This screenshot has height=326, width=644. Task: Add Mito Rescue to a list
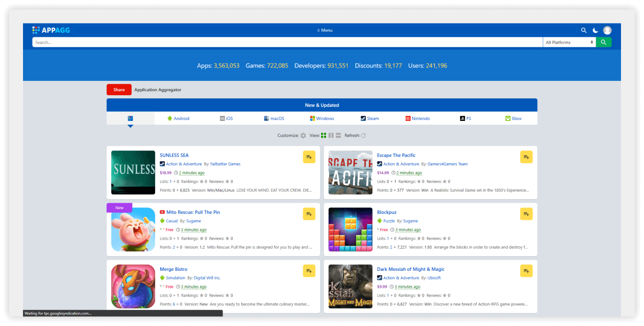pos(309,214)
